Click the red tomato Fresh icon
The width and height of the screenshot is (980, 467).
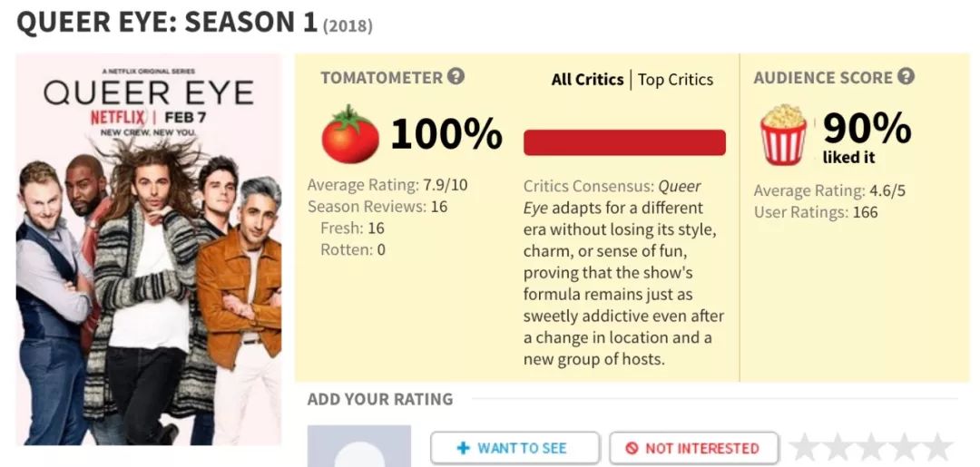coord(350,135)
